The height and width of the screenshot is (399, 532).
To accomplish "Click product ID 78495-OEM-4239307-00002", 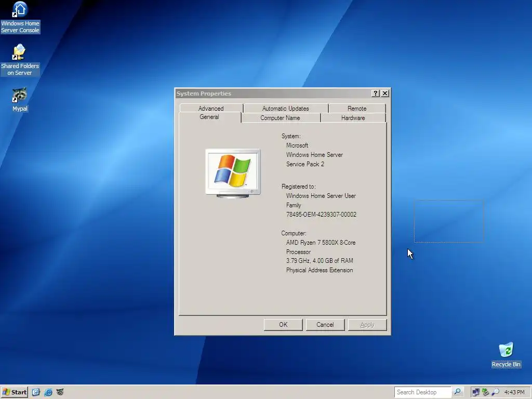I will pos(321,215).
